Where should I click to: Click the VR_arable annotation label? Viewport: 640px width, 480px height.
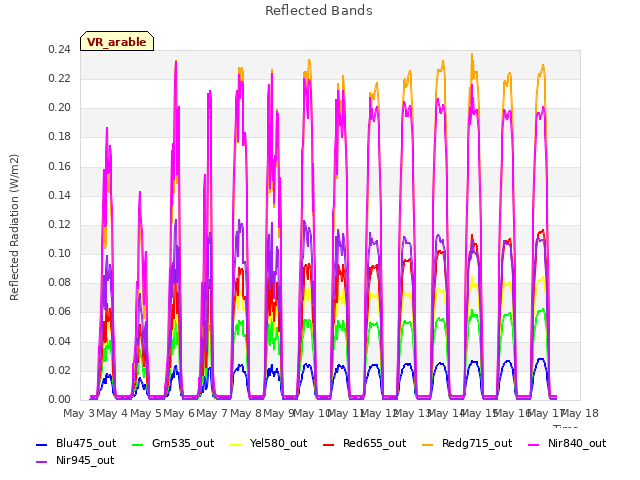point(117,42)
